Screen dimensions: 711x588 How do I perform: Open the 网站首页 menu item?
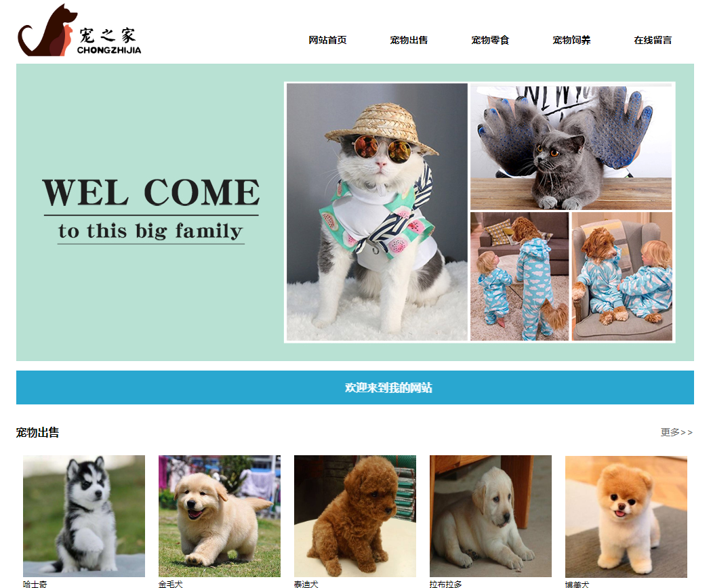tap(327, 40)
